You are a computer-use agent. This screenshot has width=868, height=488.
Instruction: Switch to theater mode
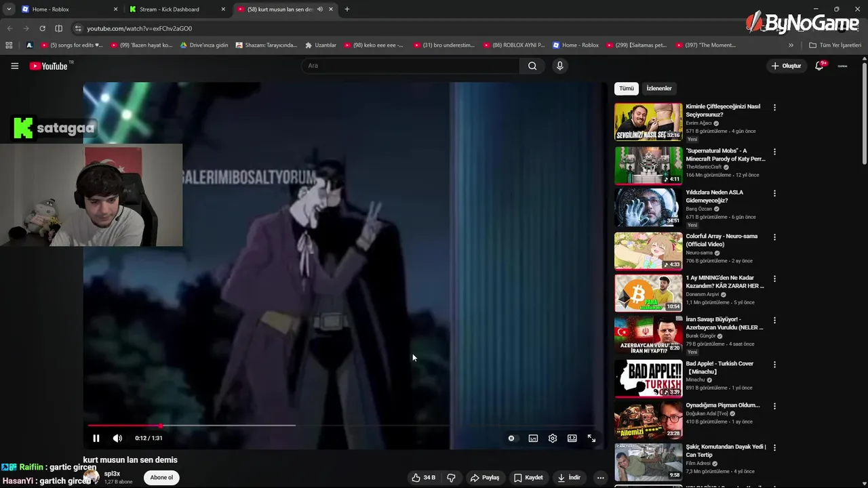572,438
